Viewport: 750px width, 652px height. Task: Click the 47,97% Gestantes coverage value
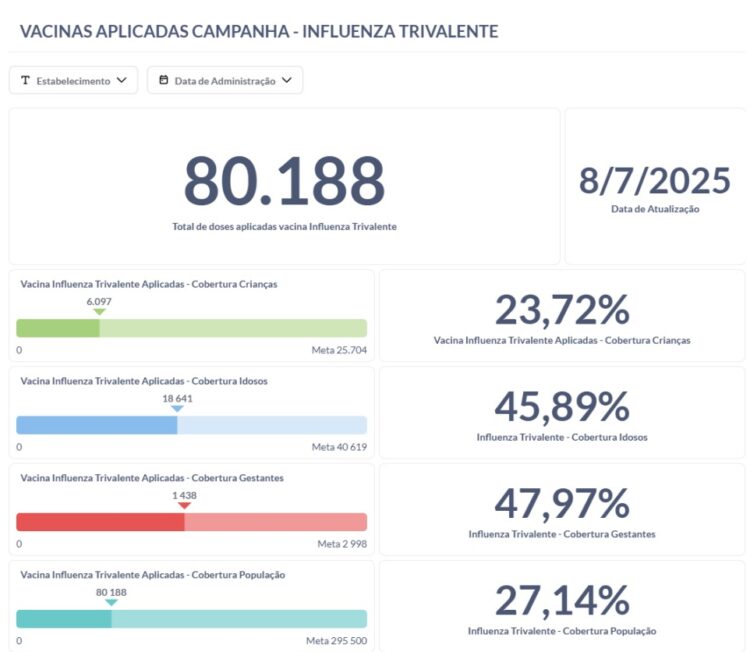click(x=562, y=504)
